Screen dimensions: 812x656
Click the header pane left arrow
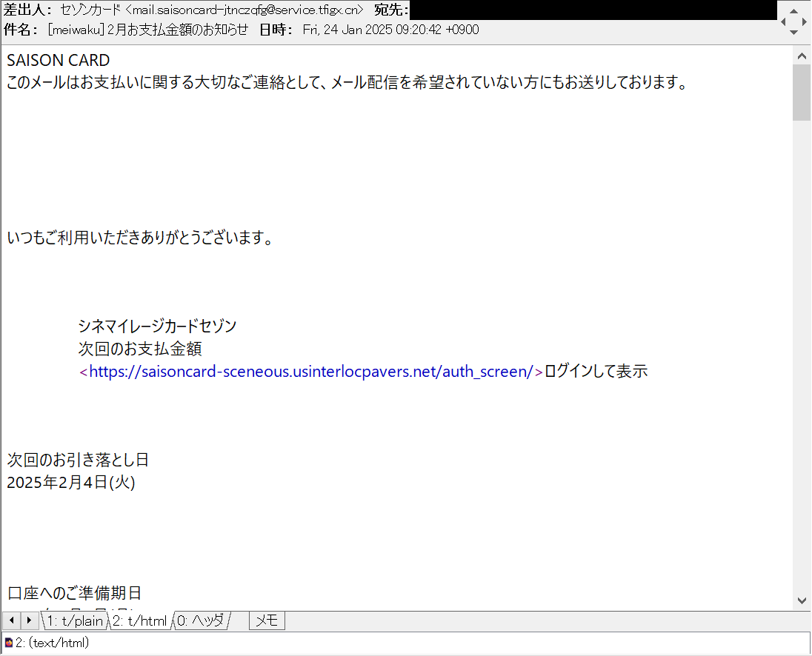click(x=783, y=21)
